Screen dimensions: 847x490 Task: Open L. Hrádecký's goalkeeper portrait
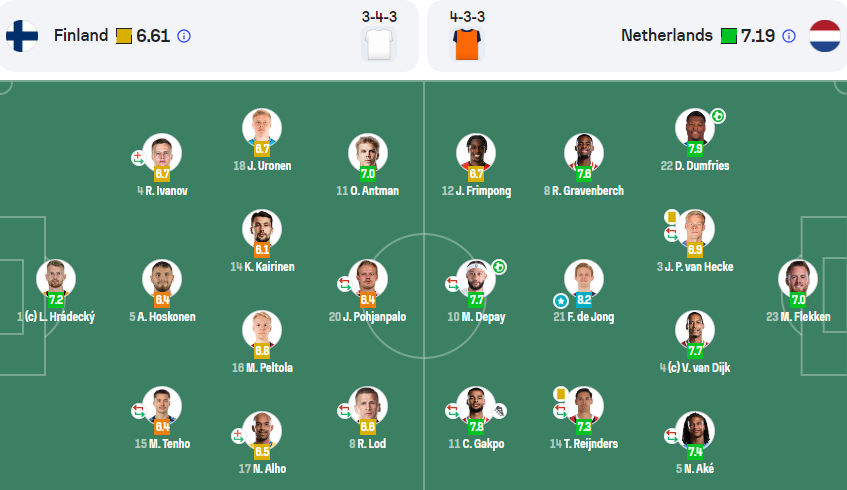point(56,279)
